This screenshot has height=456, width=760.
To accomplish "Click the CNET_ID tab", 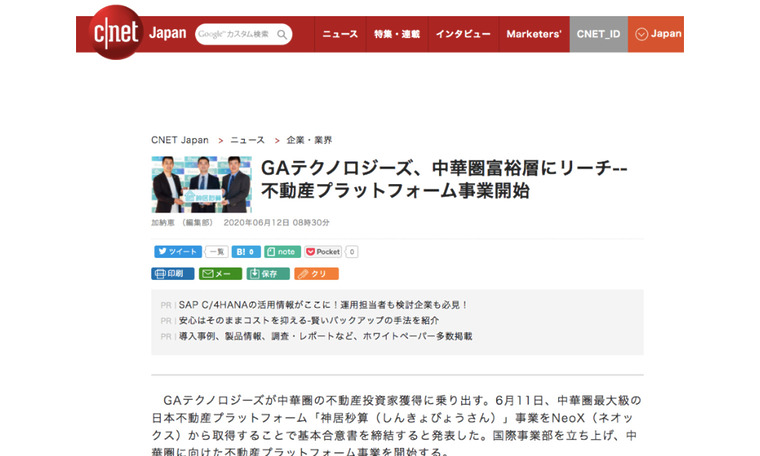I will click(598, 34).
